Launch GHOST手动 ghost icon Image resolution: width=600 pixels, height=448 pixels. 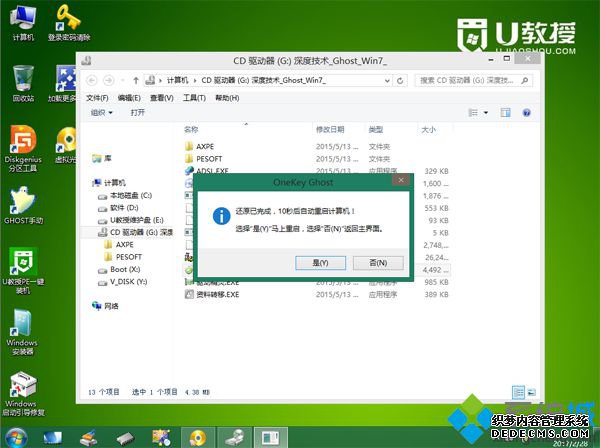pyautogui.click(x=23, y=206)
